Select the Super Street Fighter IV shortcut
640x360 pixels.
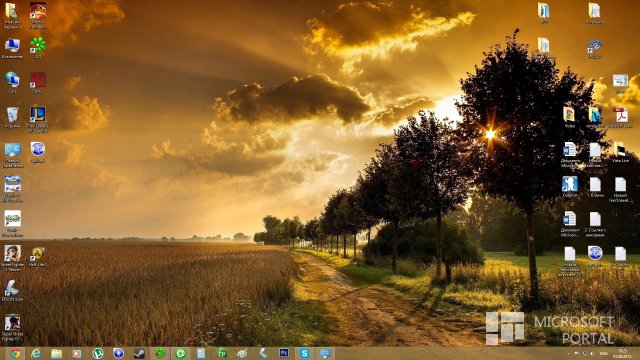(x=12, y=328)
